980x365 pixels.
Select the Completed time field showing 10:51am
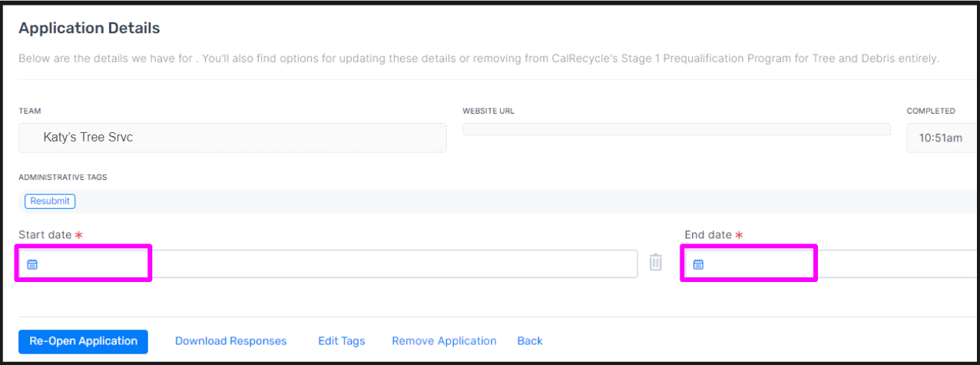click(943, 138)
